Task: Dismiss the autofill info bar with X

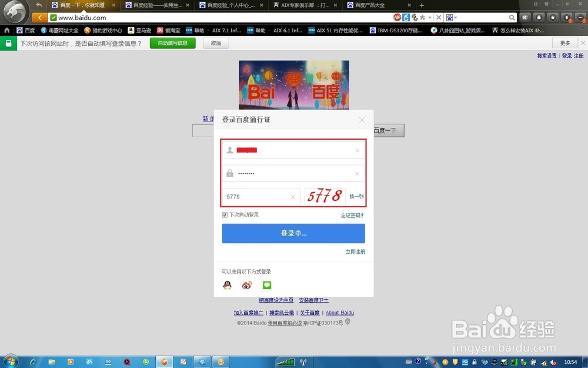Action: [x=583, y=43]
